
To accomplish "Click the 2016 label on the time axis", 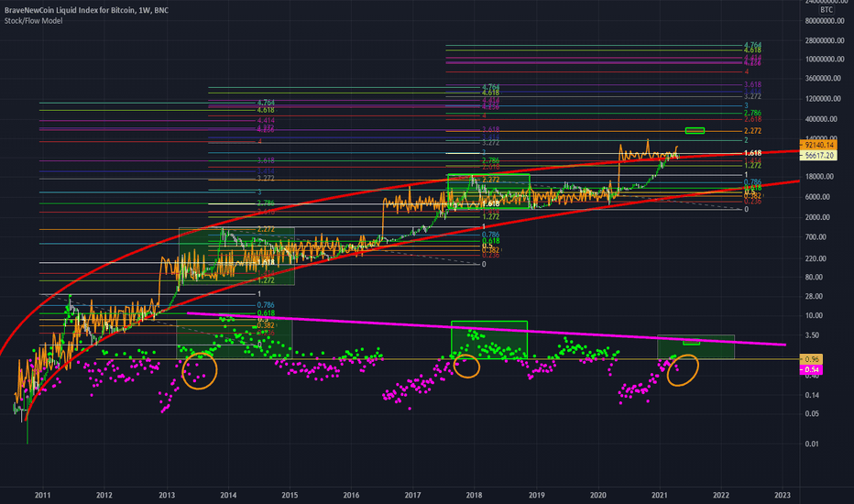I will pos(351,495).
